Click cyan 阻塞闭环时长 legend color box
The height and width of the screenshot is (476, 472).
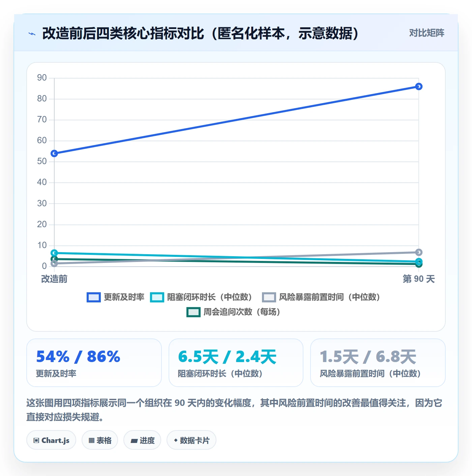tap(157, 297)
